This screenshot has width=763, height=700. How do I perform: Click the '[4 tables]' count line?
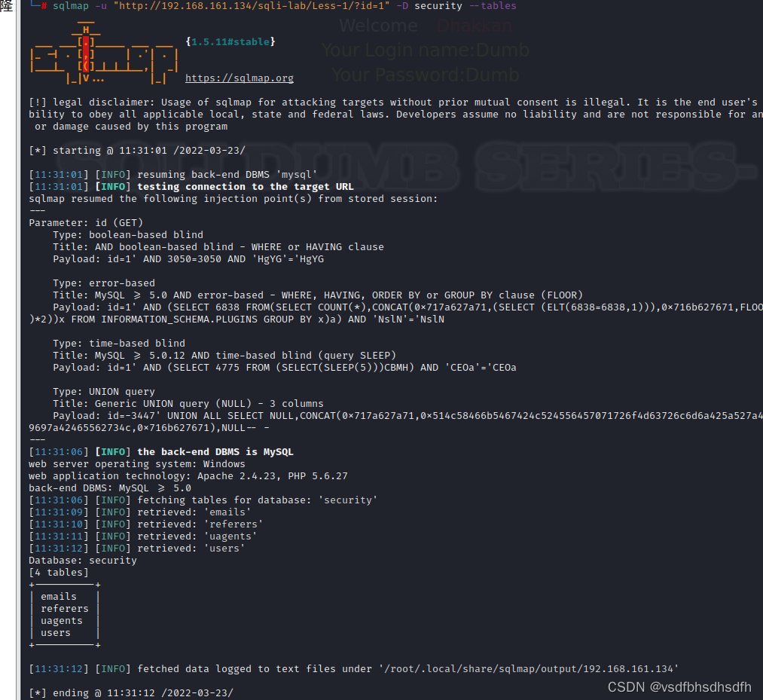pos(59,573)
